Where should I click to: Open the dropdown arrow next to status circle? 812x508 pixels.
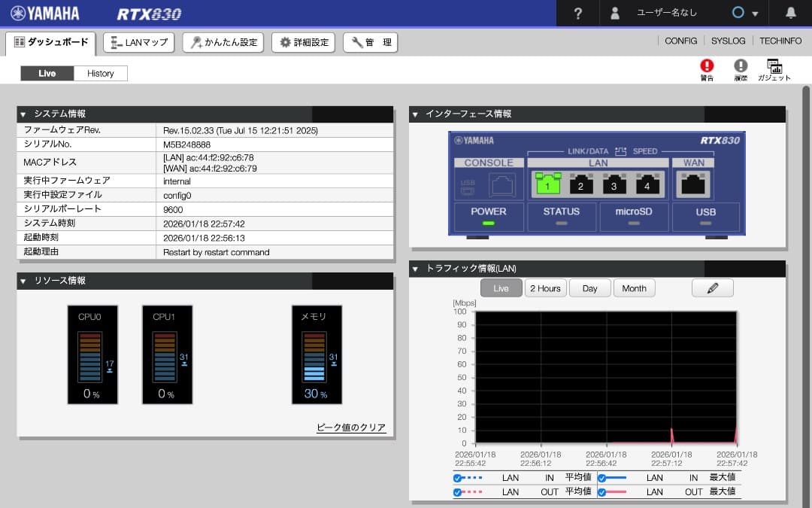pyautogui.click(x=755, y=14)
